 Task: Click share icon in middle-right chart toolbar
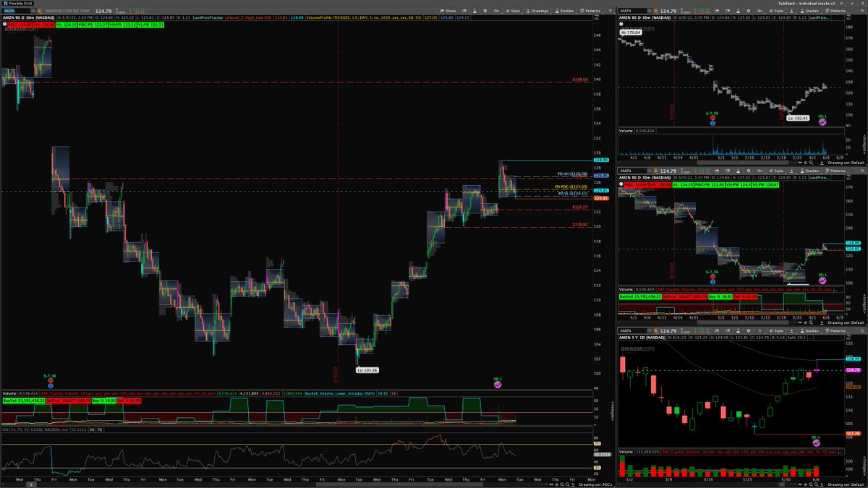(717, 171)
